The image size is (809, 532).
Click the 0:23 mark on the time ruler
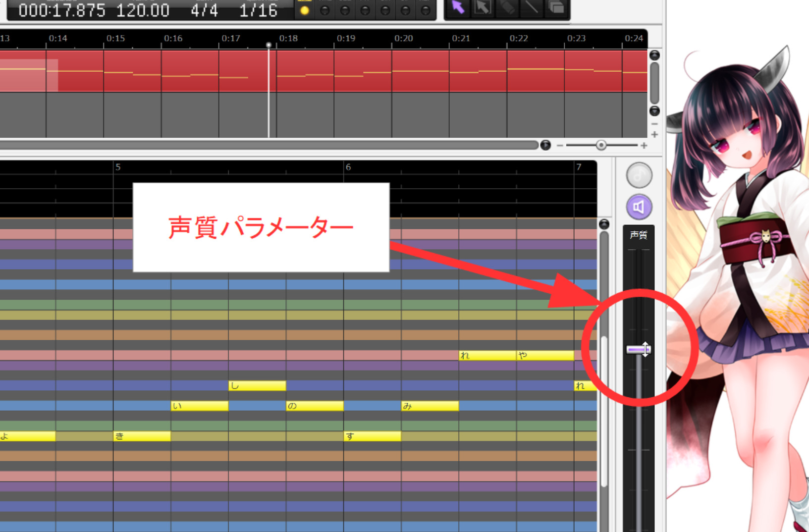(x=576, y=38)
